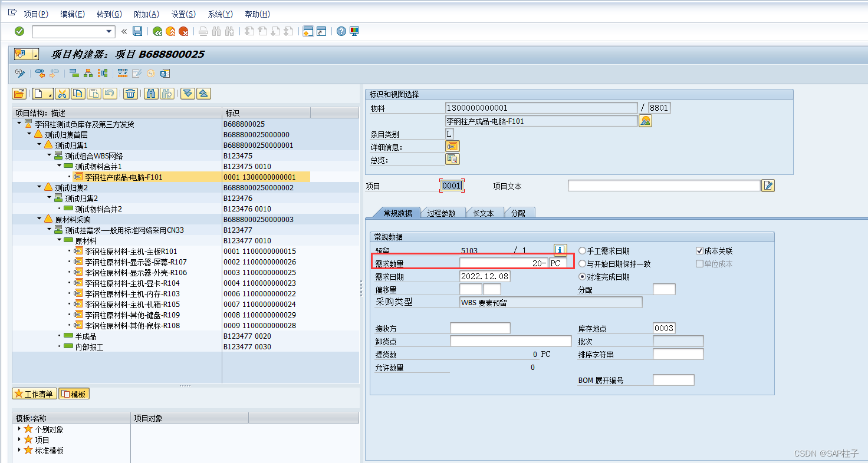Open material picture icon beside description field
The image size is (868, 463).
pos(646,121)
